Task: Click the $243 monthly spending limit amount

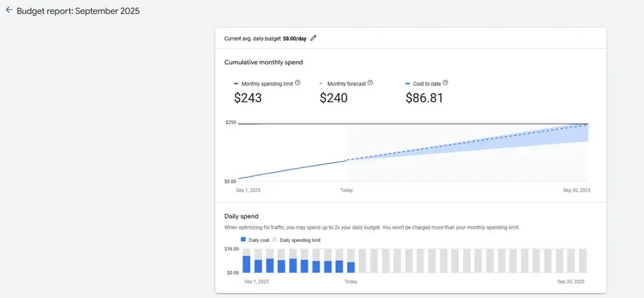Action: [248, 98]
